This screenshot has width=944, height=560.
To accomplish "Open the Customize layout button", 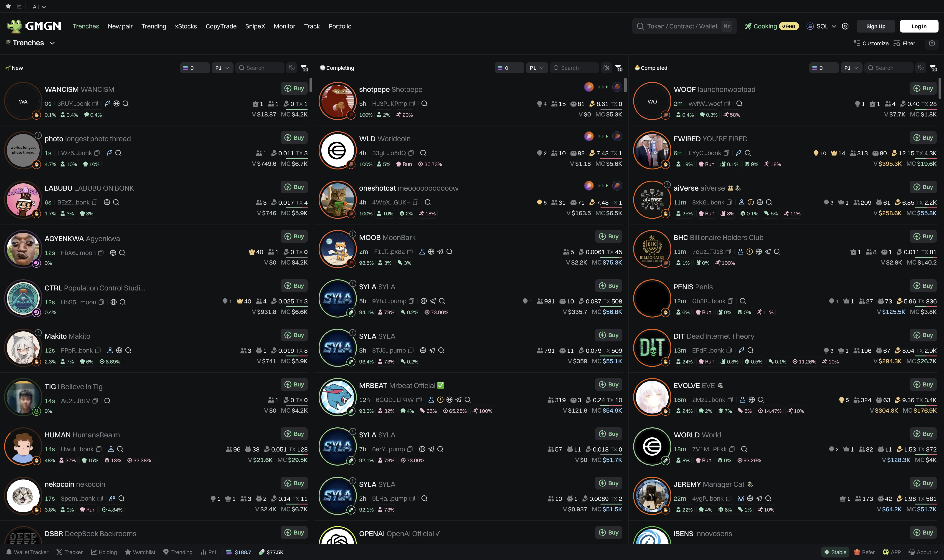I will click(871, 43).
